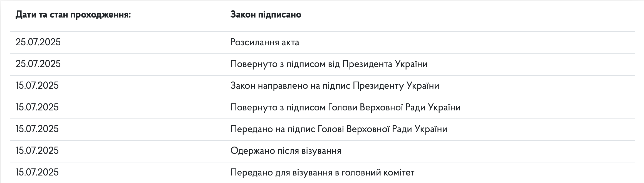Click the 'Закон підписано' status heading
The width and height of the screenshot is (644, 183).
266,14
